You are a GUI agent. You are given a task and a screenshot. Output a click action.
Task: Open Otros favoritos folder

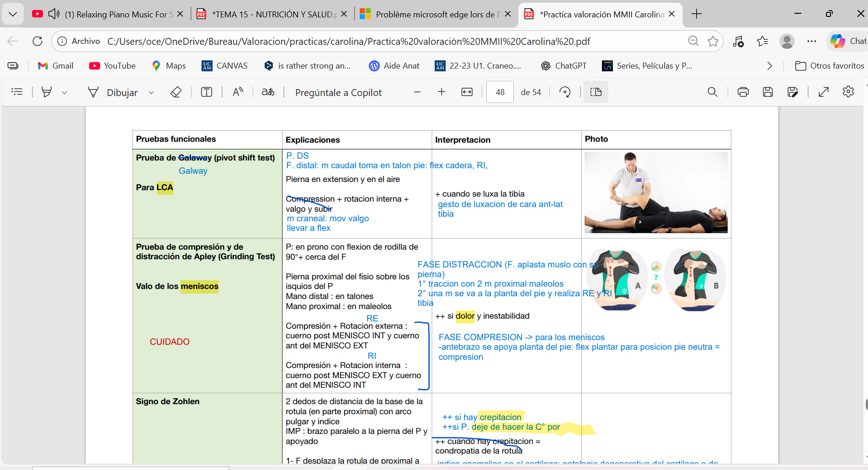coord(830,66)
